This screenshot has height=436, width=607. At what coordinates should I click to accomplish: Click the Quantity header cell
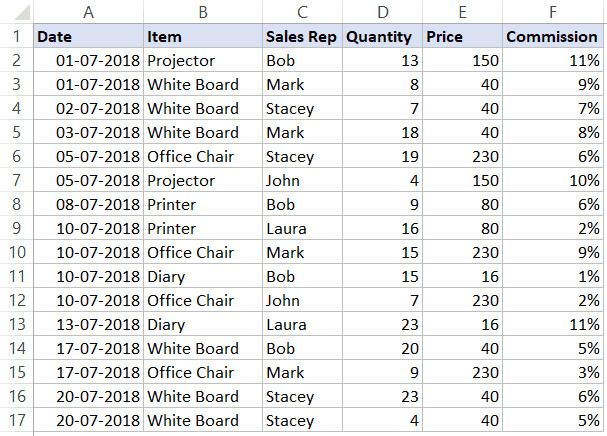(381, 37)
